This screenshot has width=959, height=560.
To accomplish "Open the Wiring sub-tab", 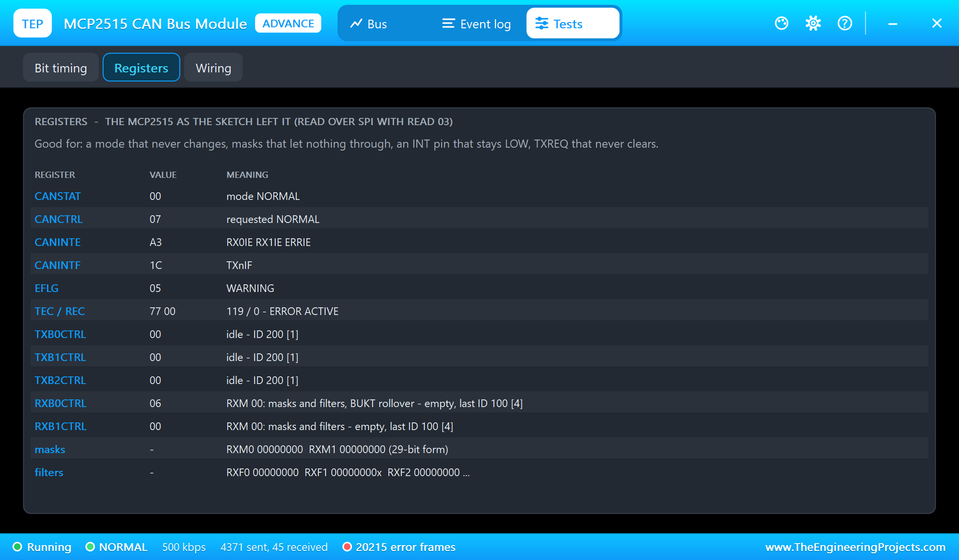I will pos(213,68).
